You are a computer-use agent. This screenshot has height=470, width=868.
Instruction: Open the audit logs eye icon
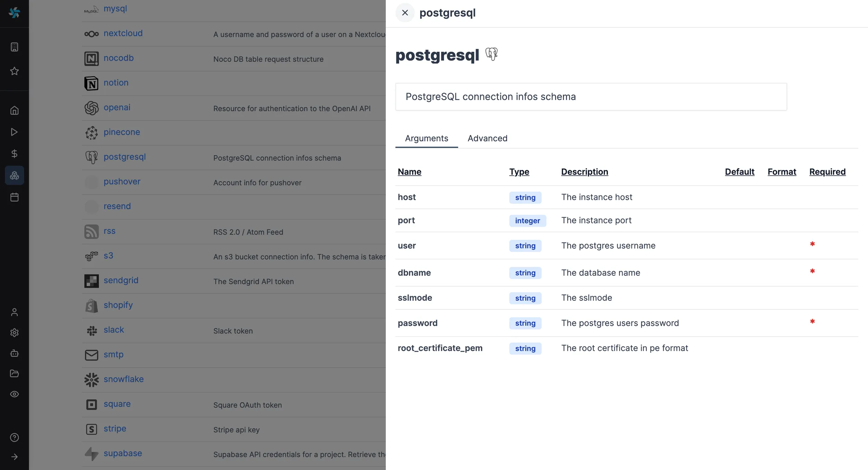click(14, 394)
